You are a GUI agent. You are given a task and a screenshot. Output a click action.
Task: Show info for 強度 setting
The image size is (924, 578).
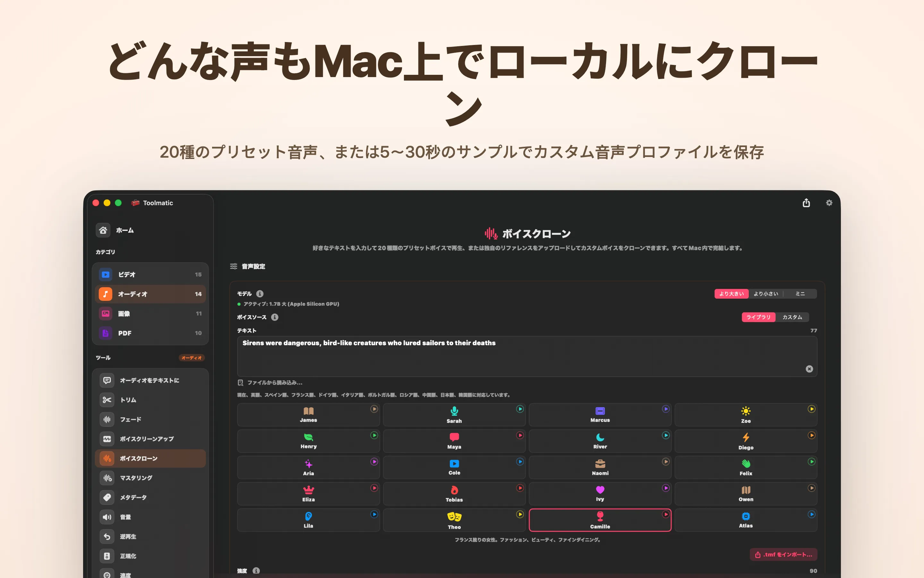pyautogui.click(x=256, y=570)
